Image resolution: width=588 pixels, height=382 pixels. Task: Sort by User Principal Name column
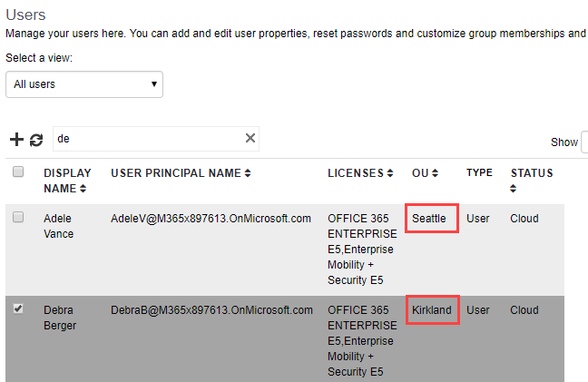click(x=248, y=173)
